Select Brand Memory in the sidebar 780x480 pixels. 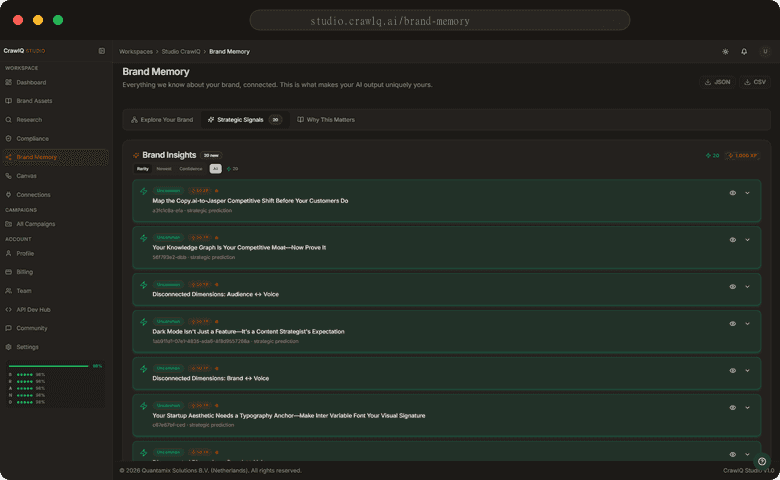56,157
